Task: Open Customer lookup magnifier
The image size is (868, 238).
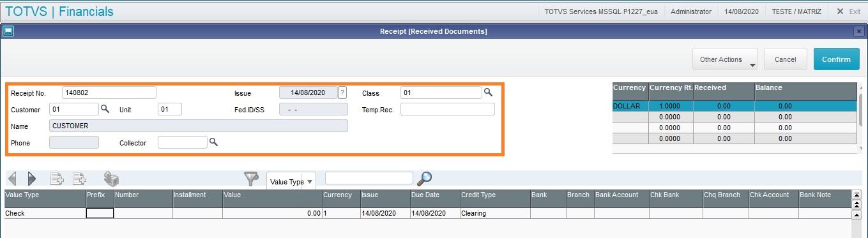Action: [105, 109]
